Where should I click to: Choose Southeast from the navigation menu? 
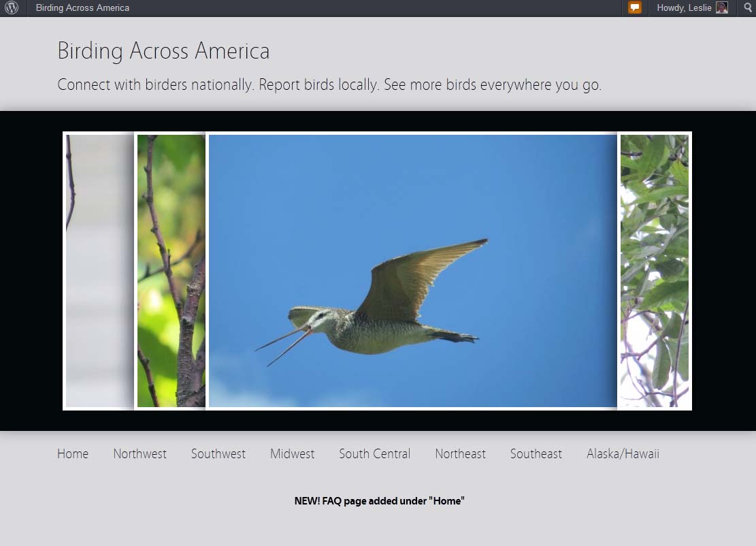pyautogui.click(x=536, y=454)
